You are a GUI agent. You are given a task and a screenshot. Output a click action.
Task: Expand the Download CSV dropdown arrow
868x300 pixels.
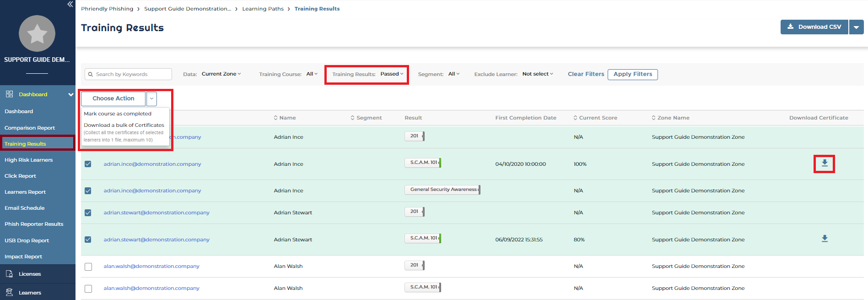856,27
